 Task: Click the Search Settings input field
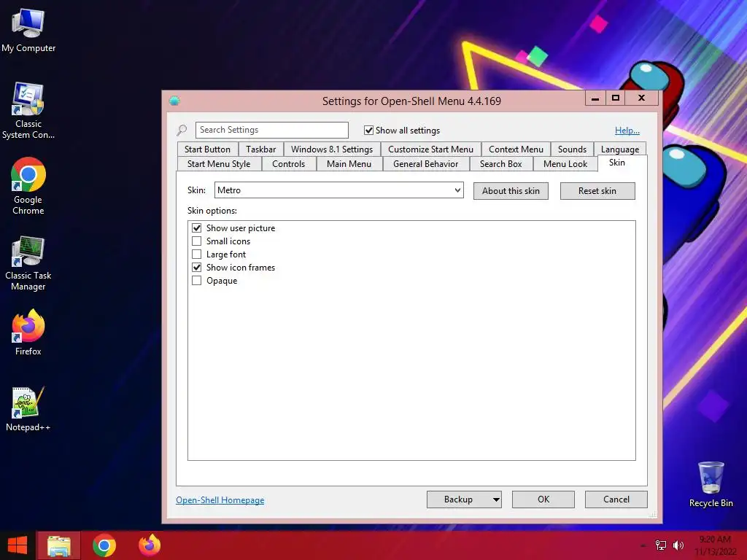271,130
